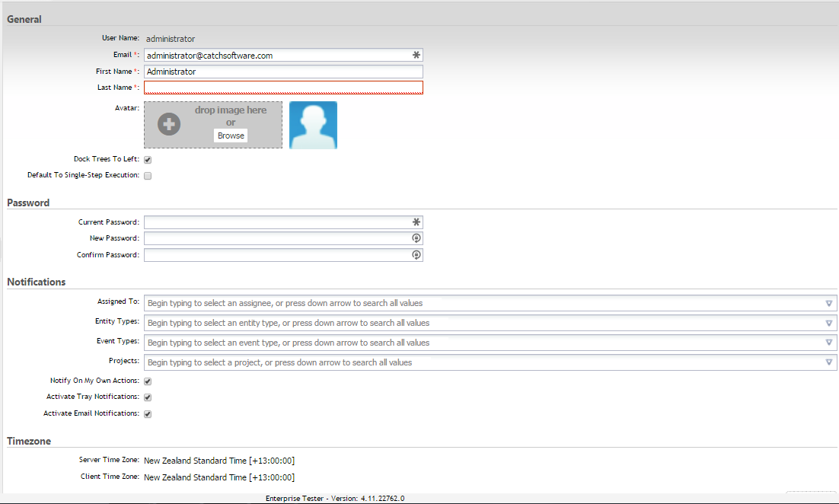The width and height of the screenshot is (839, 504).
Task: Open the Entity Types dropdown arrow
Action: point(829,323)
